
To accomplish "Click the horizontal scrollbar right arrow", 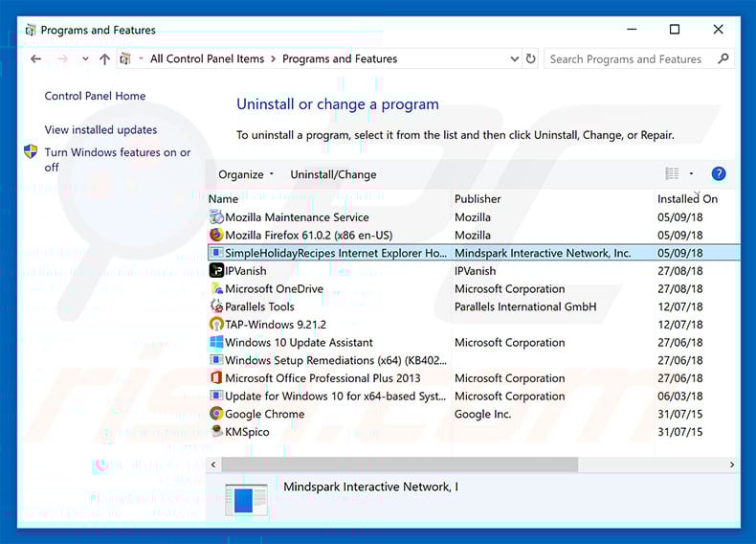I will click(x=732, y=465).
